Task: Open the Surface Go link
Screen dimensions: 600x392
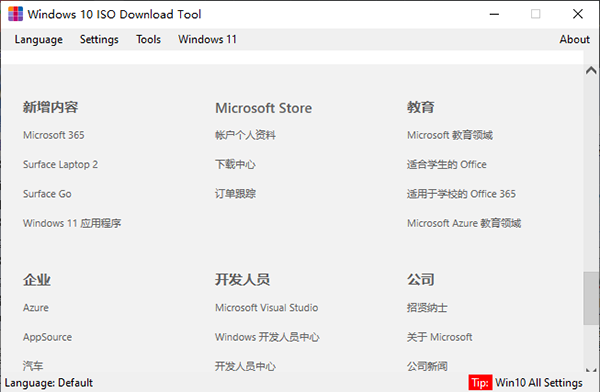Action: [47, 194]
